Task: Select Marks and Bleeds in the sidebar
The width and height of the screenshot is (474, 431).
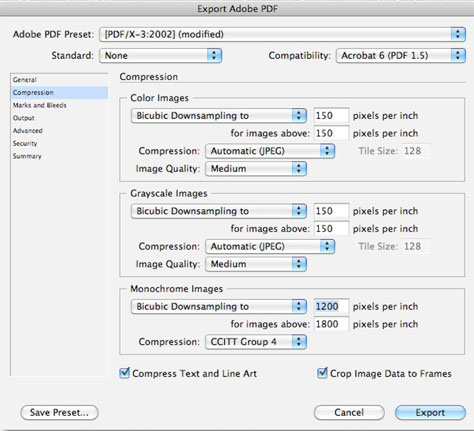Action: (40, 105)
